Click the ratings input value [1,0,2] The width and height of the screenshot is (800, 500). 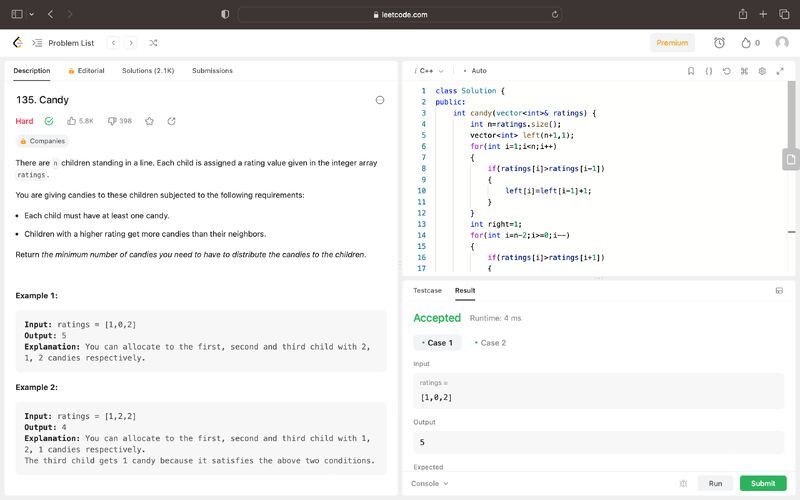(x=436, y=397)
